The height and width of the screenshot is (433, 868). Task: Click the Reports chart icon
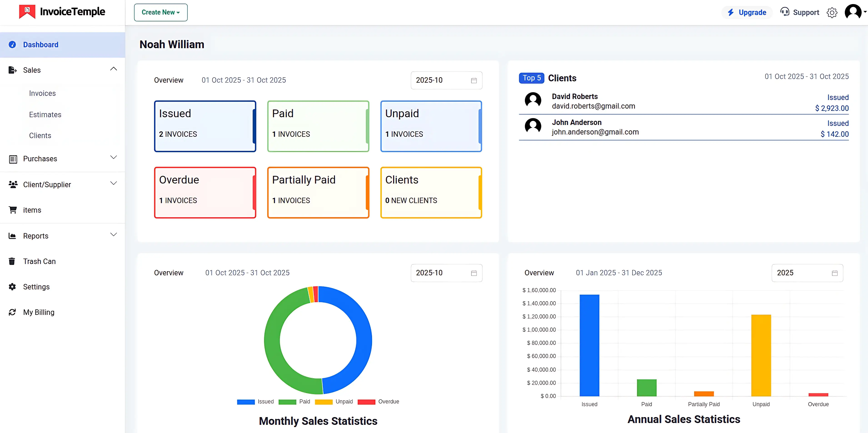click(12, 236)
